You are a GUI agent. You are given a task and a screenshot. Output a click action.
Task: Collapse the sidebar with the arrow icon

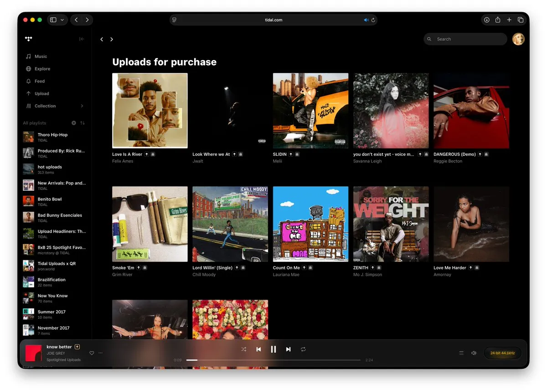[x=82, y=39]
